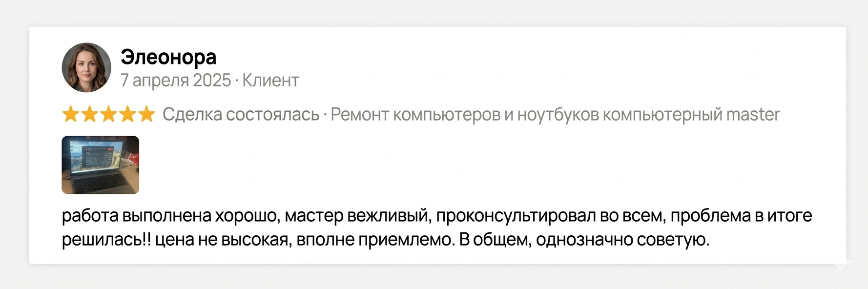
Task: Click the phrase цена не высокая
Action: click(x=222, y=240)
